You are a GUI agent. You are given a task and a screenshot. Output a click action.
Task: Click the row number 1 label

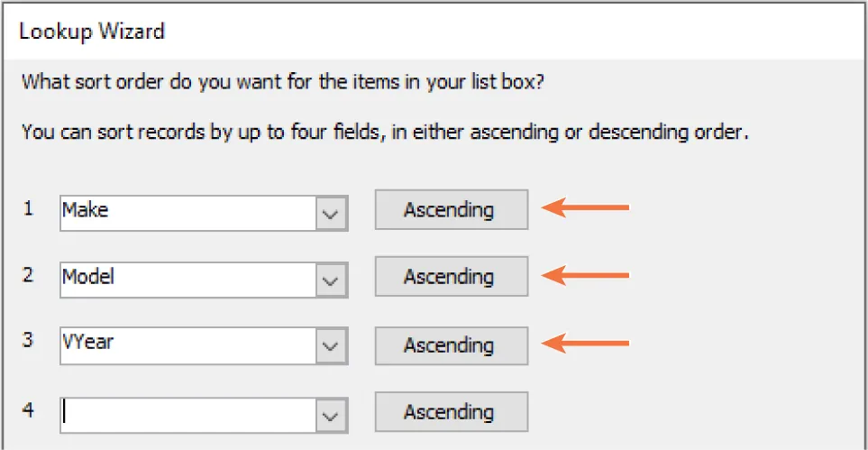(29, 209)
